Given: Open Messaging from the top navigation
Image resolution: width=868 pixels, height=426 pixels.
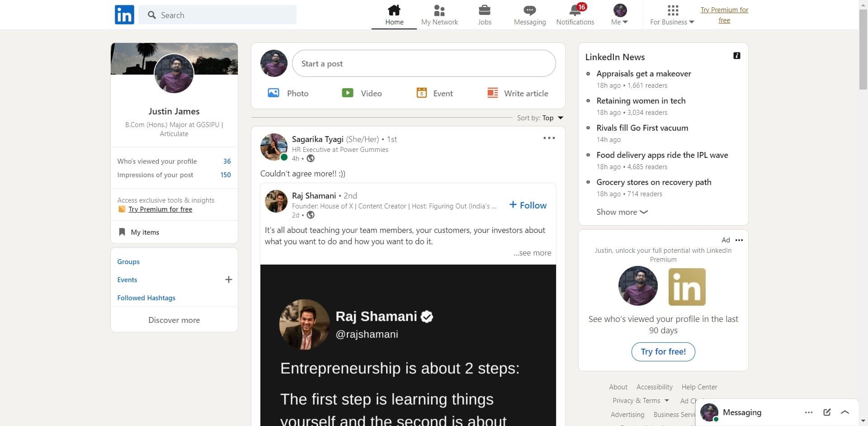Looking at the screenshot, I should (x=529, y=14).
